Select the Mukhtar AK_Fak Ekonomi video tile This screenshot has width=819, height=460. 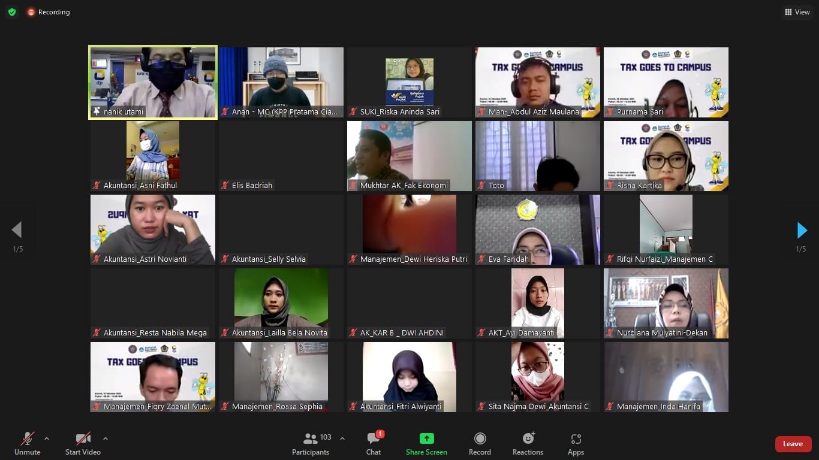(x=409, y=156)
